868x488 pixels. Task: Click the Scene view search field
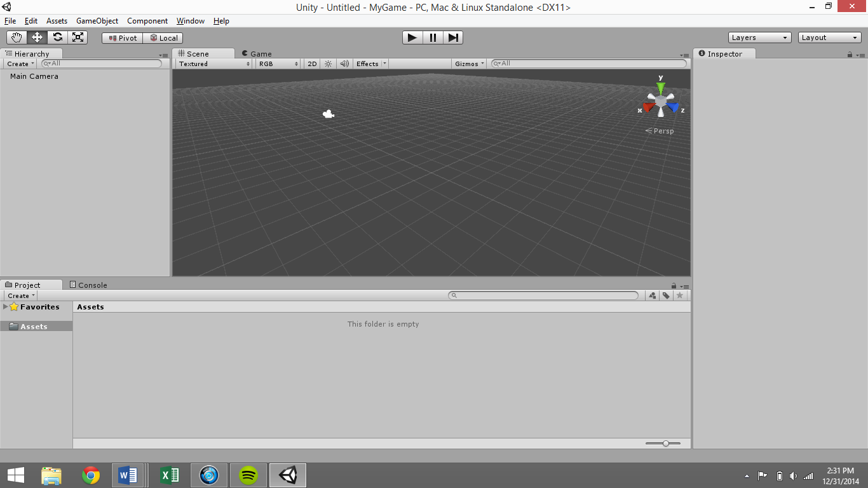(589, 64)
